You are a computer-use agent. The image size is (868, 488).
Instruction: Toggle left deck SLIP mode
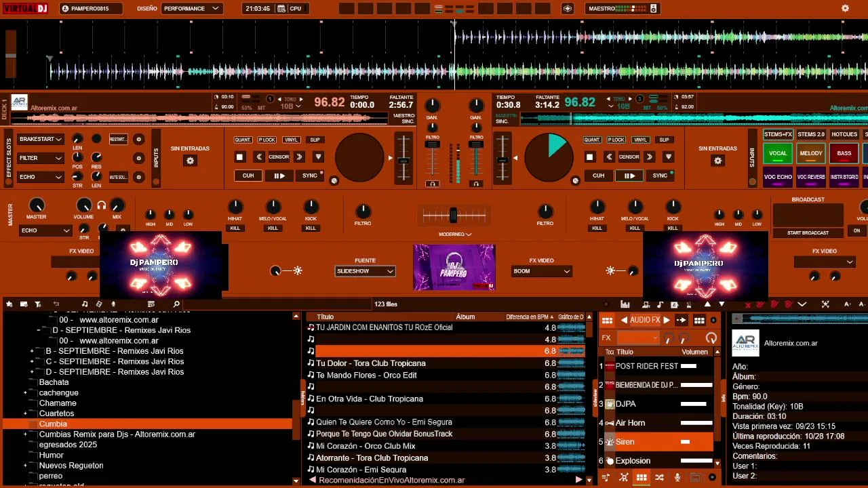315,140
